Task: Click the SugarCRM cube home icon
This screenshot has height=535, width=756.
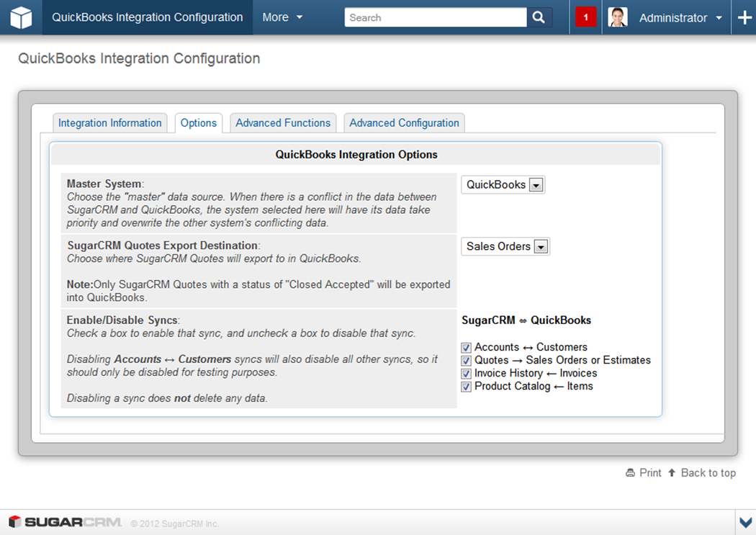Action: point(21,18)
